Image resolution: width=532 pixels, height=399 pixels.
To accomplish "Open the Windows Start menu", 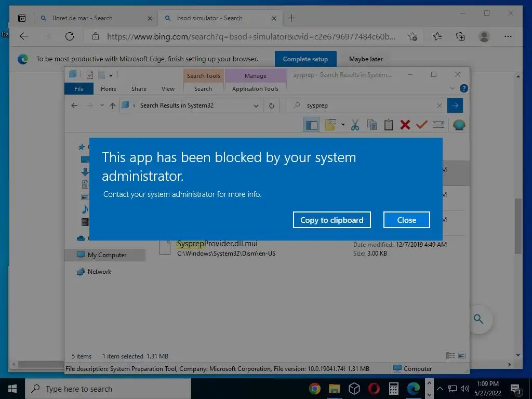I will coord(12,389).
